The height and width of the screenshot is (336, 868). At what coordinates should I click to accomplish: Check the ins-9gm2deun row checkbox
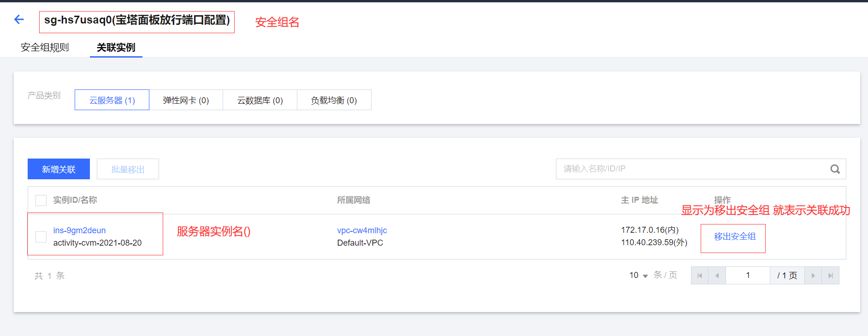tap(41, 237)
